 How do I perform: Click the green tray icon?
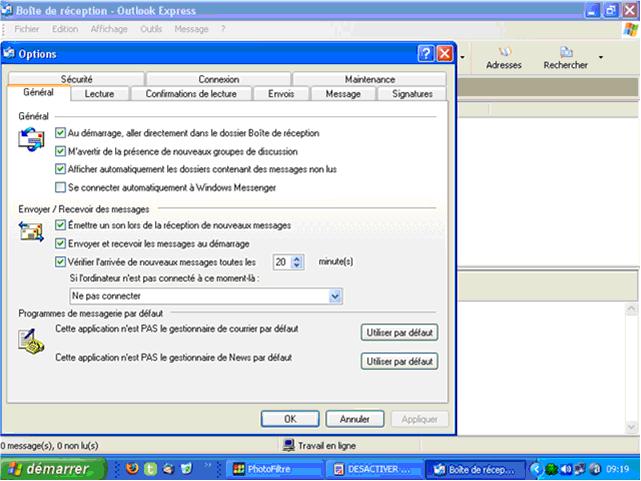click(x=551, y=469)
